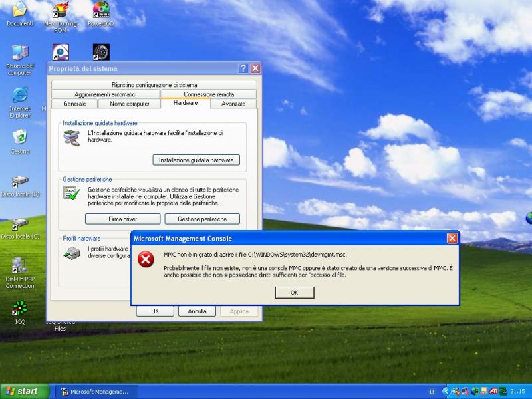This screenshot has height=399, width=532.
Task: Open the PowerDVD desktop shortcut
Action: 101,13
